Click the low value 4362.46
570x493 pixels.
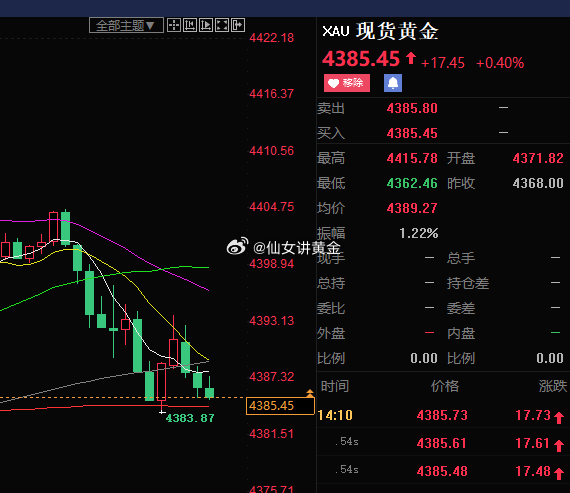tap(412, 183)
